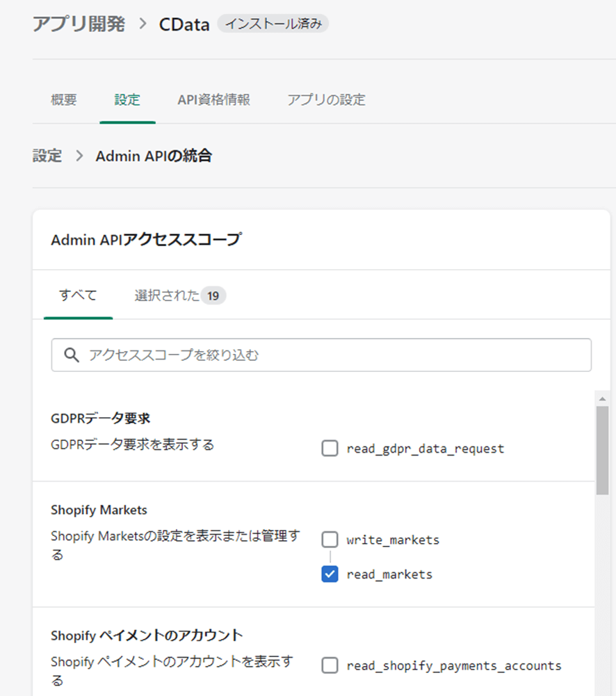Click the Shopify ペイメントのアカウントを表示する description

coord(172,670)
